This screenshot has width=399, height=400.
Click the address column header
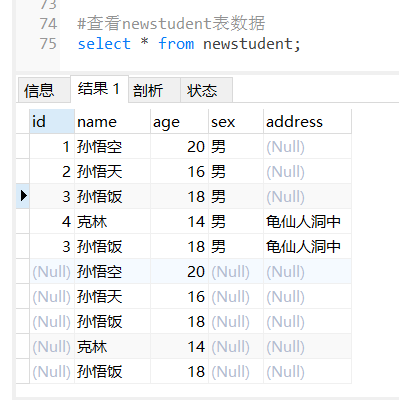click(x=307, y=122)
